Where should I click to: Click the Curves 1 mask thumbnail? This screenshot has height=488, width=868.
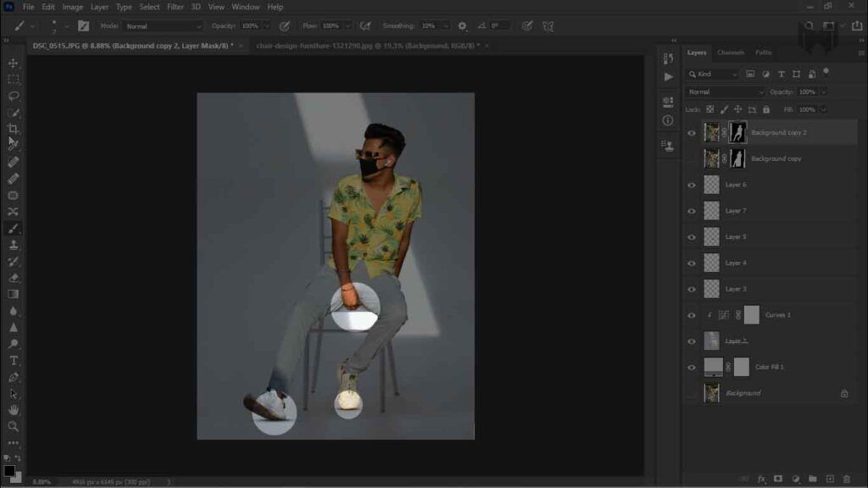click(x=752, y=315)
